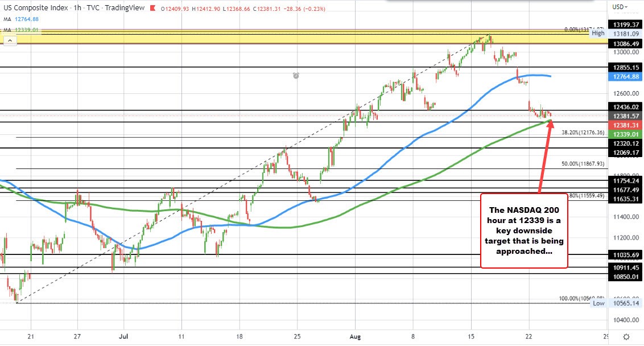
Task: Click the high value H12412.90
Action: pyautogui.click(x=205, y=9)
